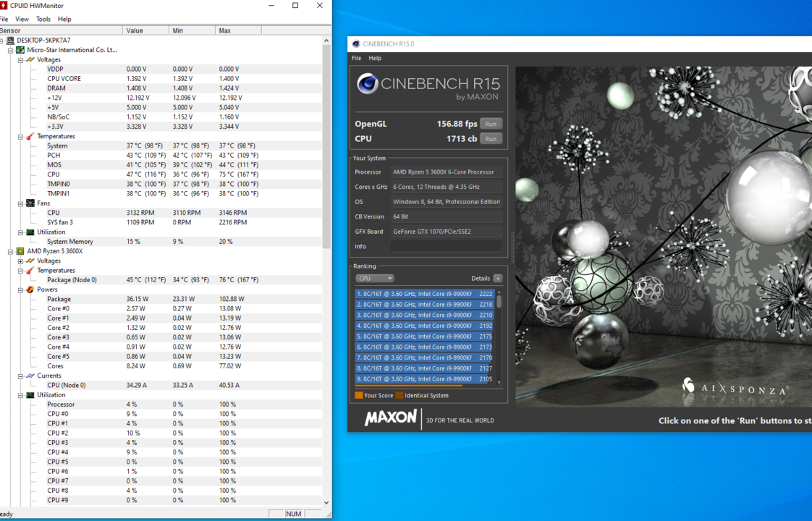
Task: Click the Min column header
Action: click(x=192, y=30)
